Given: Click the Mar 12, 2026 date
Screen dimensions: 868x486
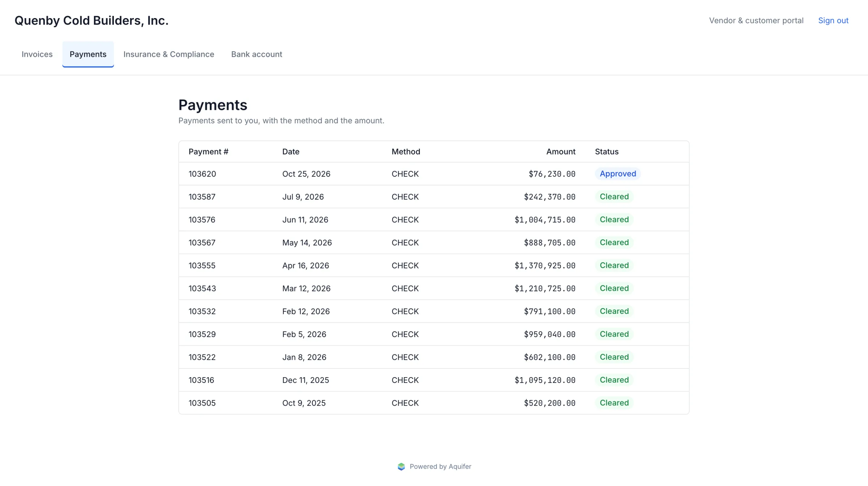Looking at the screenshot, I should pyautogui.click(x=306, y=289).
